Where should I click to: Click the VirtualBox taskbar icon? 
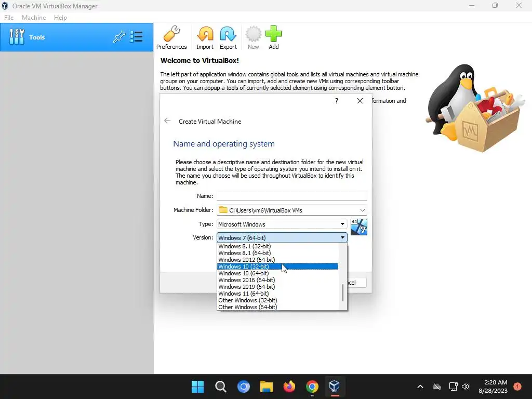tap(335, 387)
